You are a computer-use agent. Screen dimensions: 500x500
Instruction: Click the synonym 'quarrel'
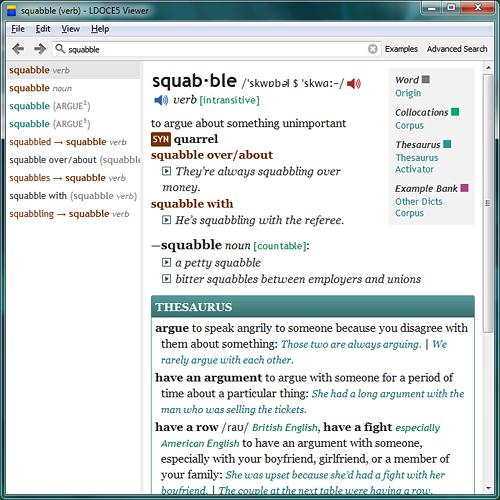click(x=196, y=139)
